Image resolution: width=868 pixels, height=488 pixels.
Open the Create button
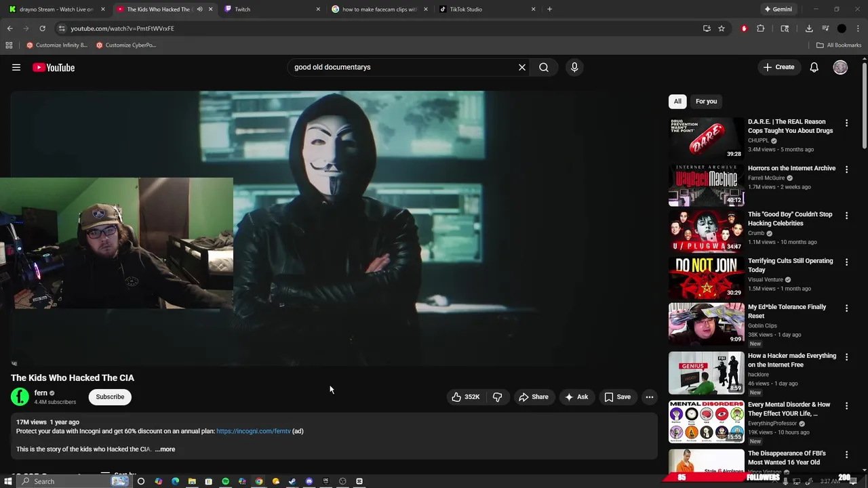click(778, 67)
